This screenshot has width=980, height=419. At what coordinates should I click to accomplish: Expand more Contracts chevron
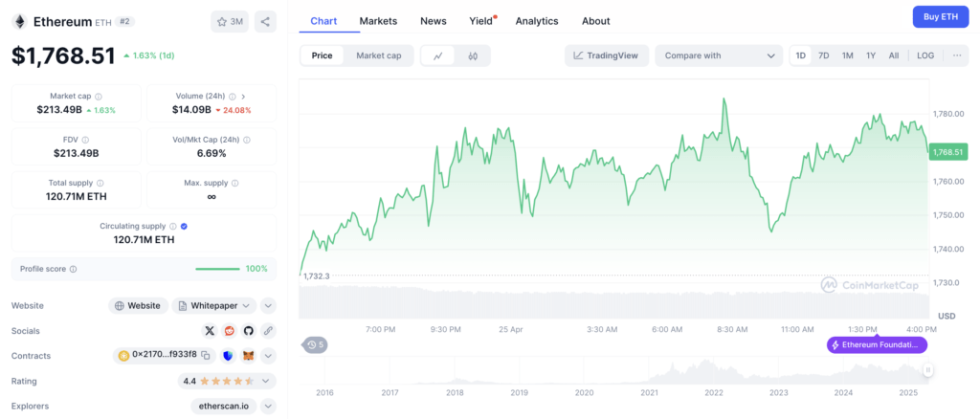pyautogui.click(x=268, y=356)
